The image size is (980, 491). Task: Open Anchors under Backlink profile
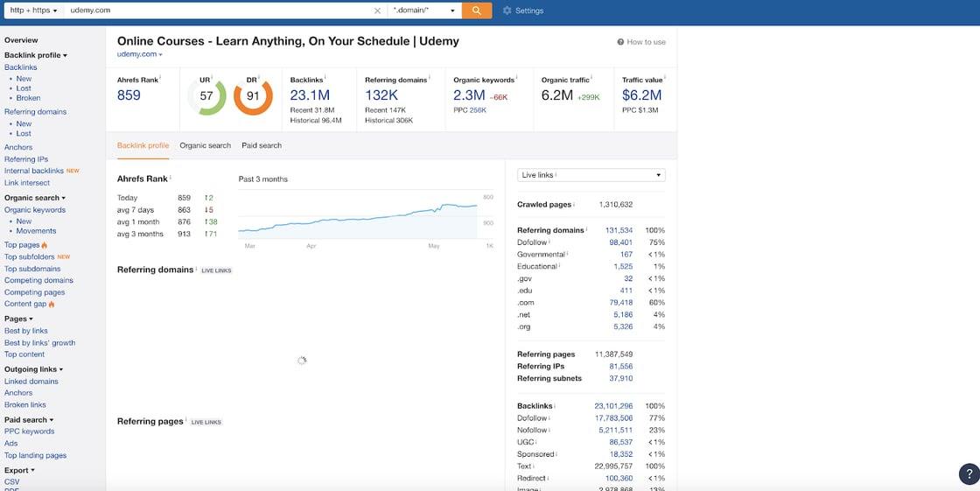click(x=18, y=148)
